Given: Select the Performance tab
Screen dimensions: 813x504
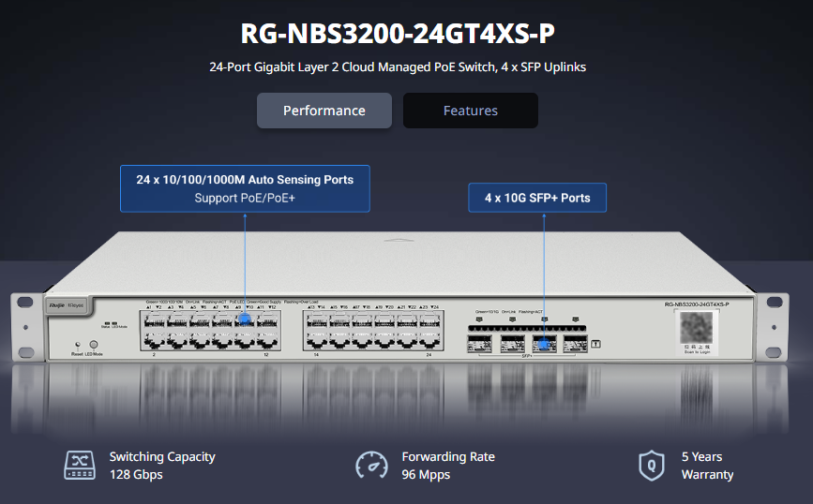Looking at the screenshot, I should (x=324, y=111).
